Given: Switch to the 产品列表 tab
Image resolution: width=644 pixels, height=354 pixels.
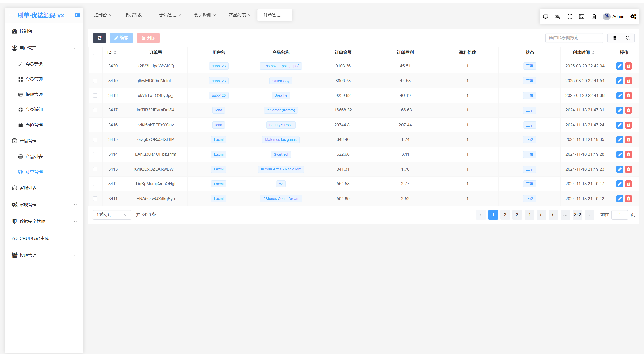Looking at the screenshot, I should (237, 15).
